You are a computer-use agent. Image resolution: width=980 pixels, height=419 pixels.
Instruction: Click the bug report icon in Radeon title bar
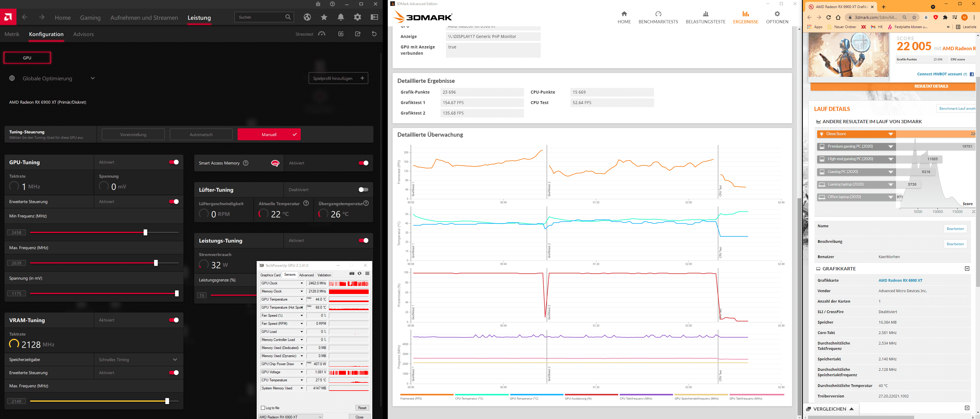318,4
